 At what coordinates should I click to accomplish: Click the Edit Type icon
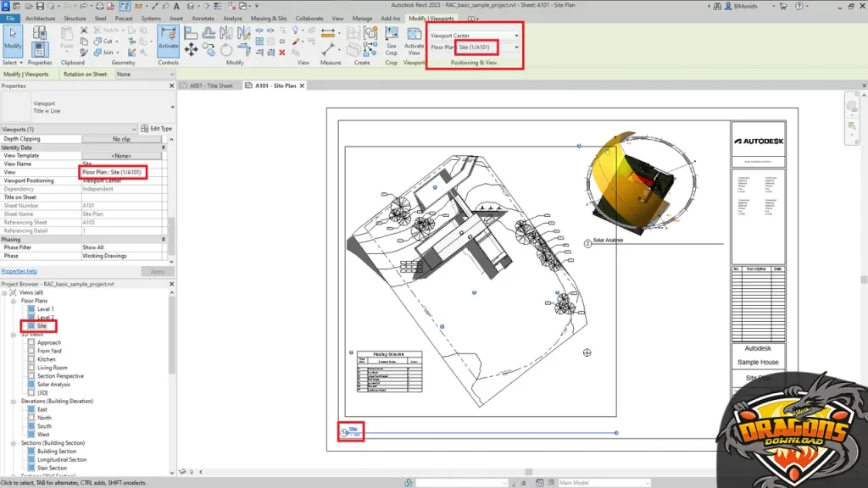pos(158,129)
